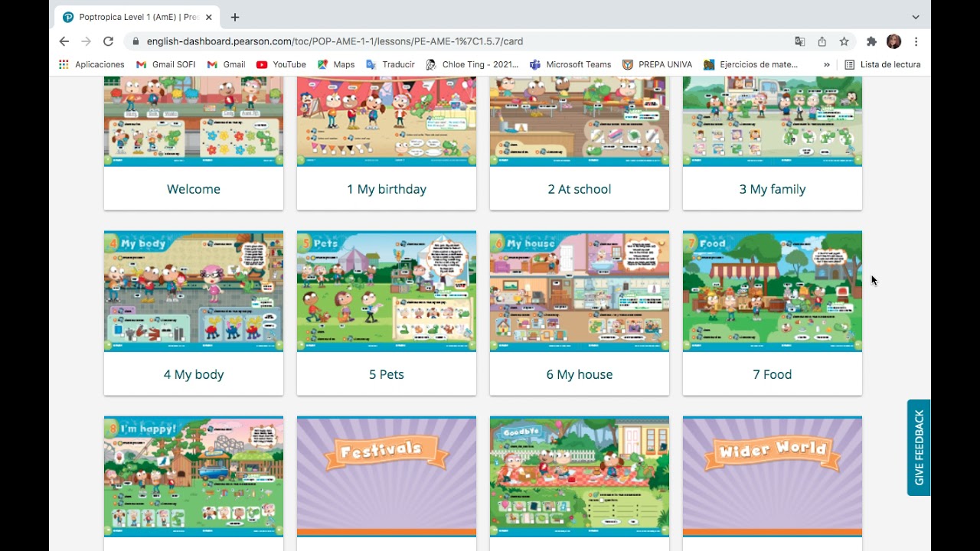Expand the tab search chevron at top right

coord(916,17)
